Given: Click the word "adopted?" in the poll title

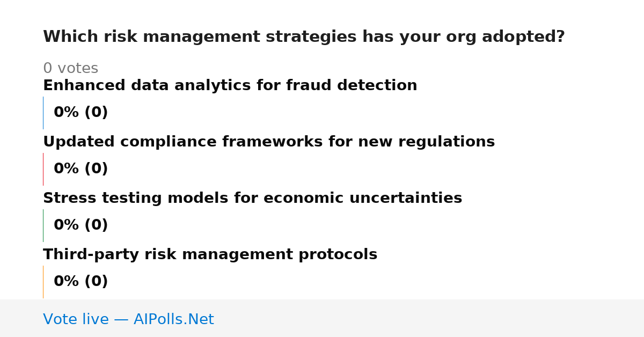Looking at the screenshot, I should (523, 37).
